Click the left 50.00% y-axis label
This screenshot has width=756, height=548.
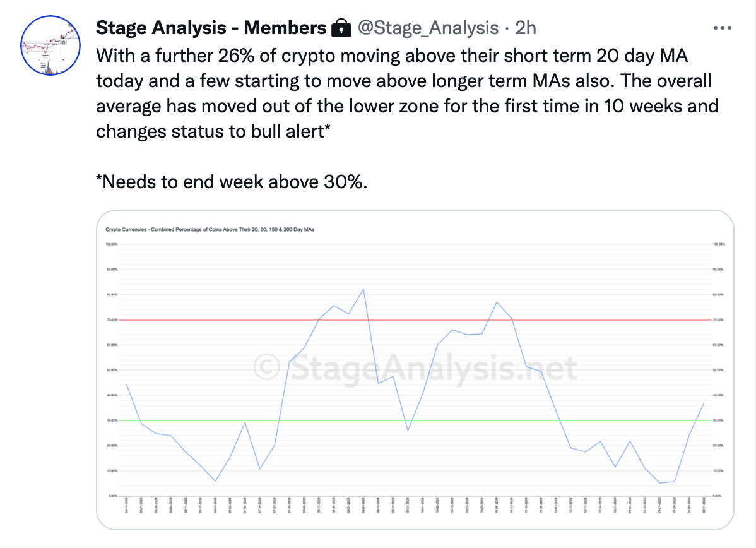112,370
